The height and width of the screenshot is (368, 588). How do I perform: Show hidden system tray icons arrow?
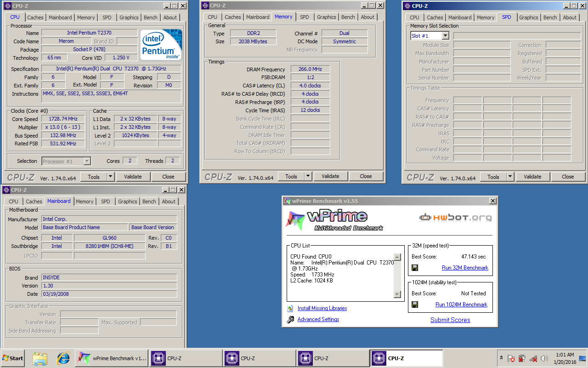[501, 358]
